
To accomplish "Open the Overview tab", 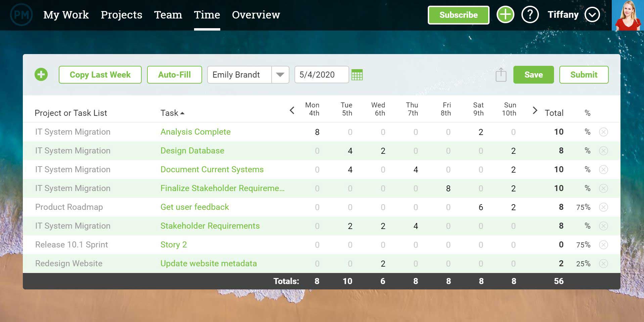I will click(256, 15).
